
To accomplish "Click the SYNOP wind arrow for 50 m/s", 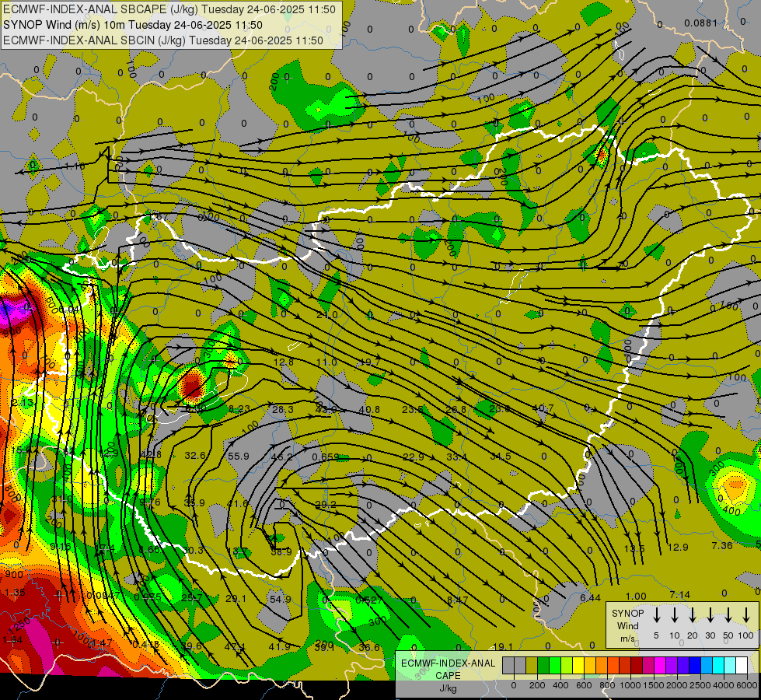I will (728, 615).
